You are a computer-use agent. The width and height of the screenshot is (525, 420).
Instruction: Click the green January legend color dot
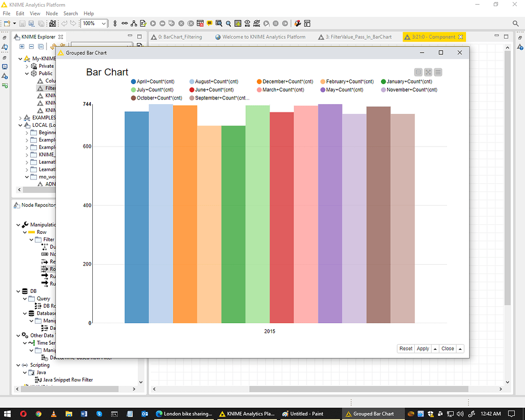385,81
